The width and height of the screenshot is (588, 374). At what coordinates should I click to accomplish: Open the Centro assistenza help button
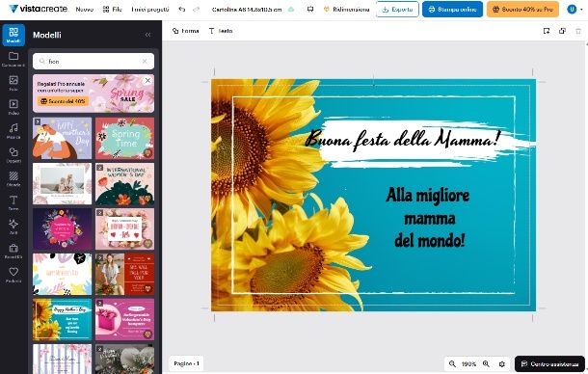pyautogui.click(x=549, y=363)
